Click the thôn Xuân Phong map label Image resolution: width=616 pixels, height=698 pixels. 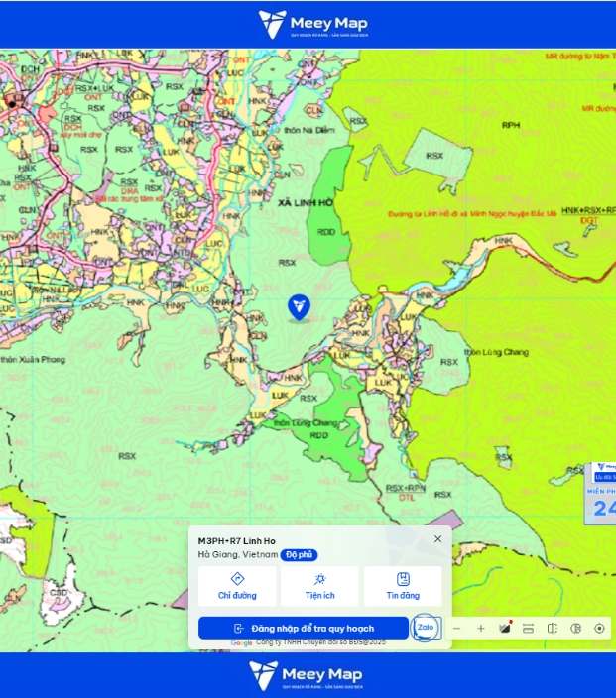33,359
